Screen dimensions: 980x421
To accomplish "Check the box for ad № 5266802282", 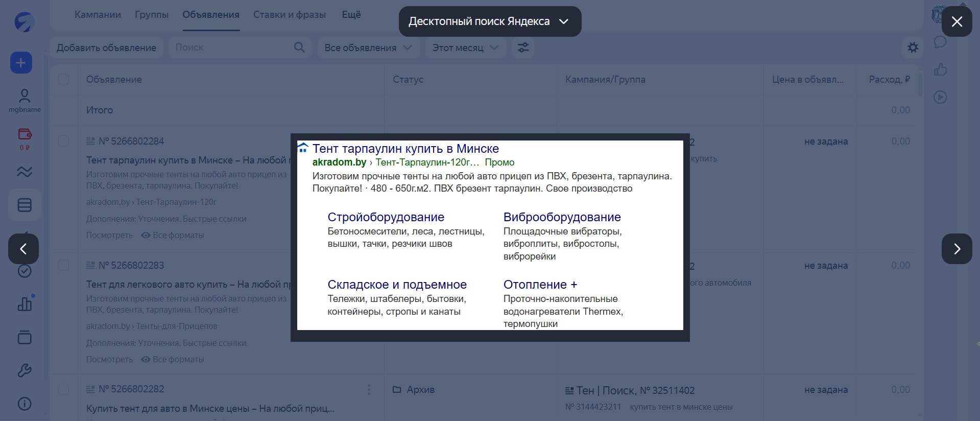I will coord(63,389).
